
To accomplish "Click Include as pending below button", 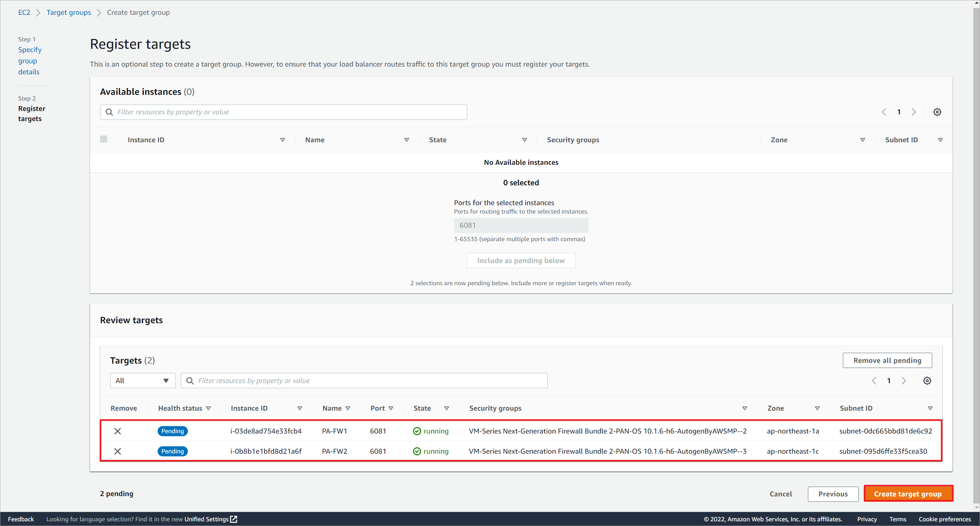I will (x=521, y=260).
